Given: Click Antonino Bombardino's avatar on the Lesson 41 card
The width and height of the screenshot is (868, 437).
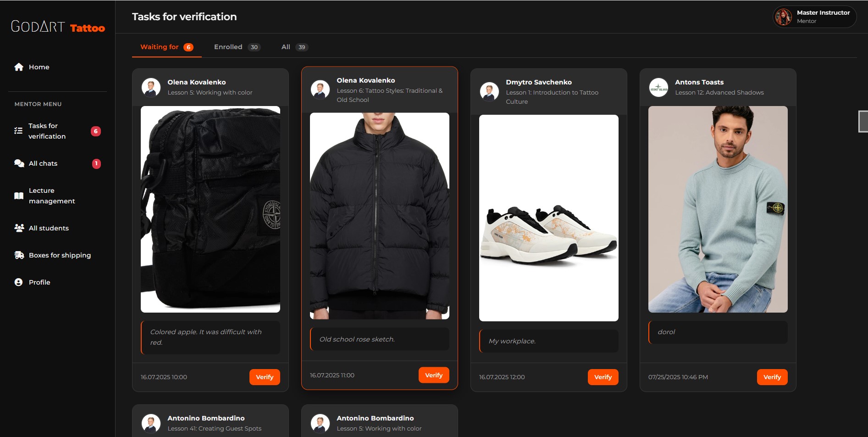Looking at the screenshot, I should point(151,423).
